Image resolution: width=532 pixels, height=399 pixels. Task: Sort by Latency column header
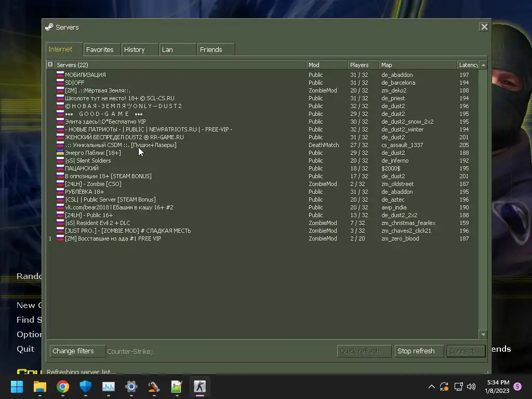coord(468,65)
